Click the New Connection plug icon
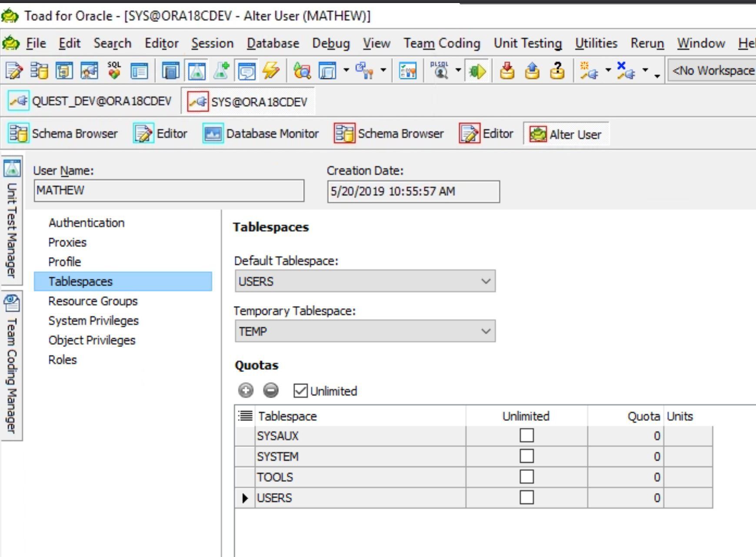Image resolution: width=756 pixels, height=557 pixels. [x=589, y=70]
